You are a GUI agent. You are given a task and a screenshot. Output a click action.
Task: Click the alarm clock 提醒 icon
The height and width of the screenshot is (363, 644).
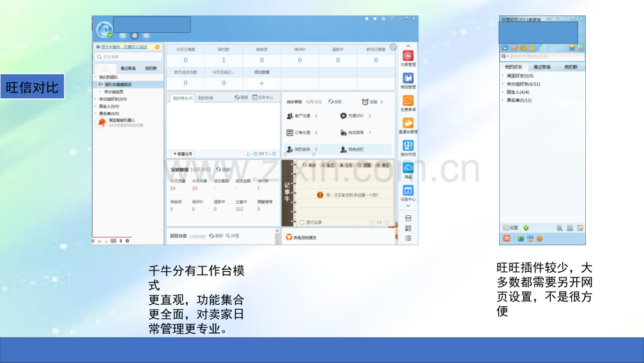coord(365,102)
